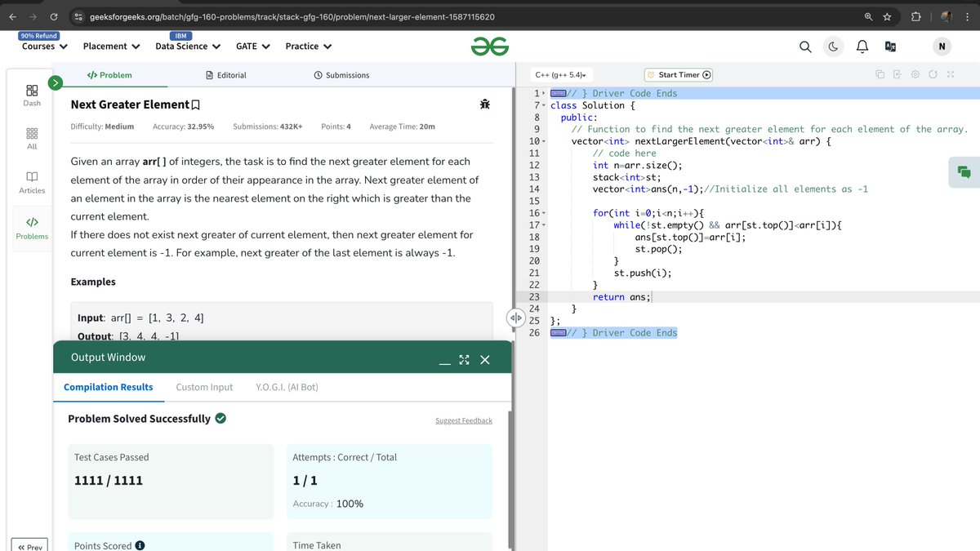Click the Suggest Feedback link
Image resolution: width=980 pixels, height=551 pixels.
pos(464,420)
